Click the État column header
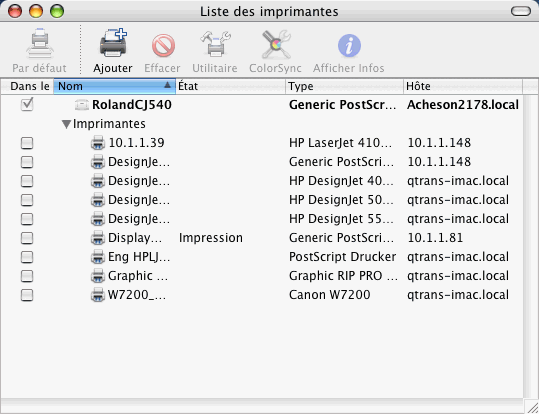 (231, 86)
